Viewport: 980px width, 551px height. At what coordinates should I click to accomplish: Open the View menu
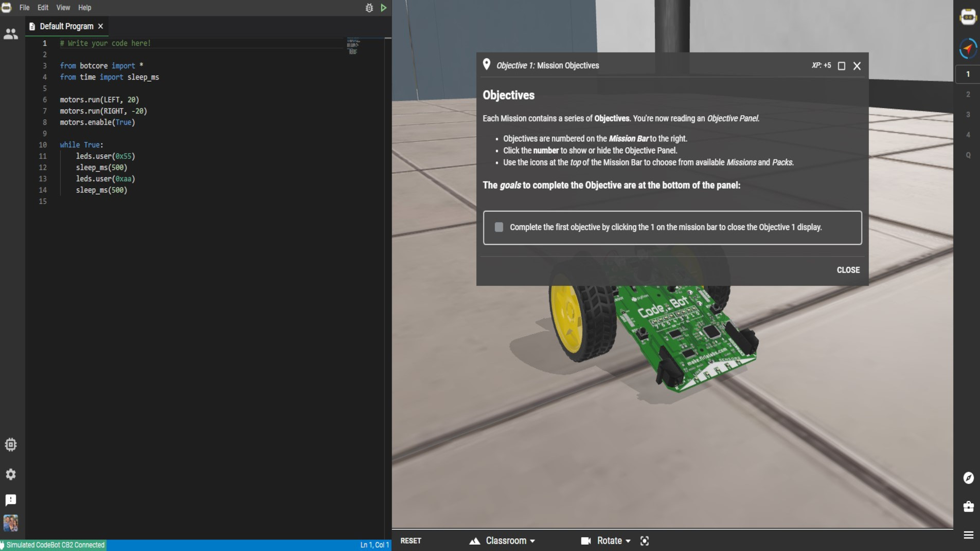63,8
